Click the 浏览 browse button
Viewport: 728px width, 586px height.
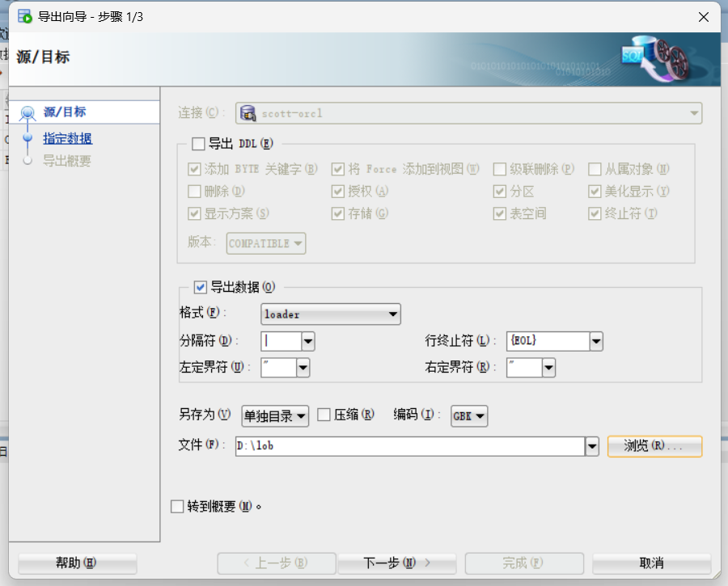(x=654, y=445)
